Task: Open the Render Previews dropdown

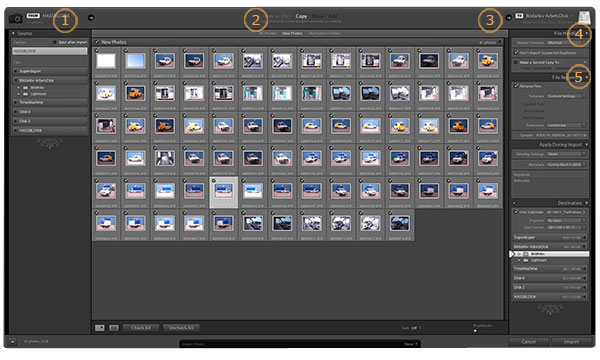Action: coord(566,43)
